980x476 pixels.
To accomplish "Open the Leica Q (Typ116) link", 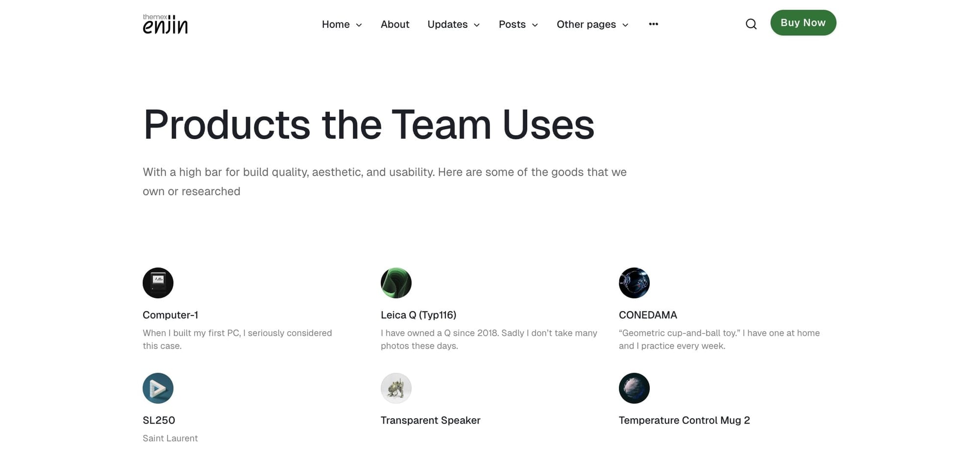I will pos(418,315).
